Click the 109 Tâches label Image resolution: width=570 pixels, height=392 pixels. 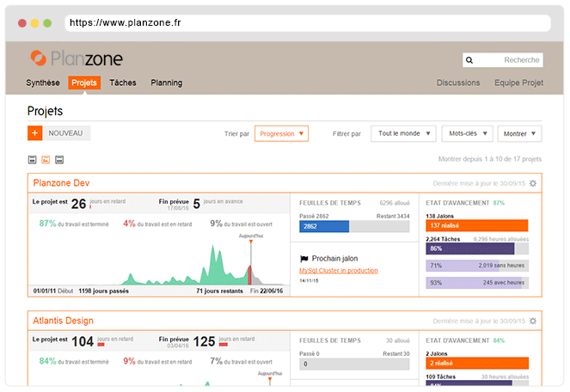[440, 377]
